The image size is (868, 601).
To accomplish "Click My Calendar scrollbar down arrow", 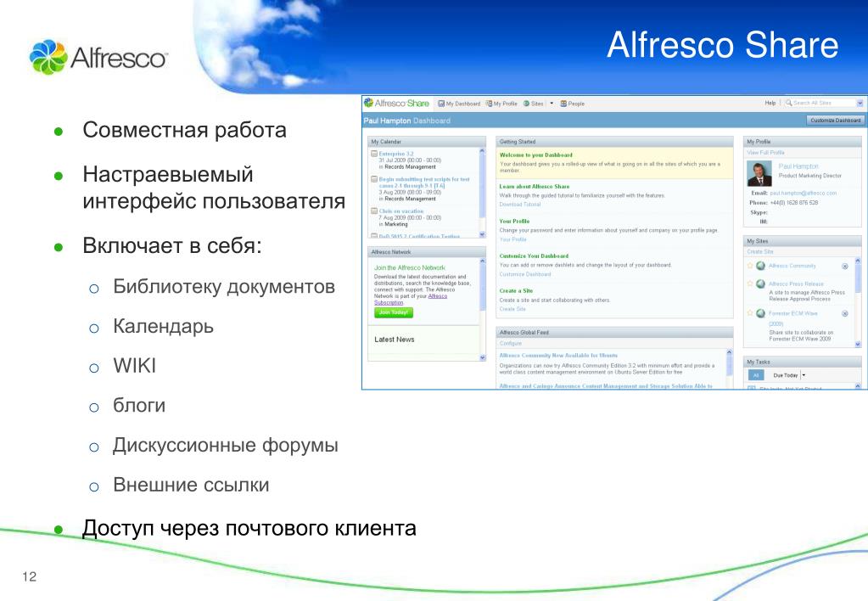I will [482, 234].
